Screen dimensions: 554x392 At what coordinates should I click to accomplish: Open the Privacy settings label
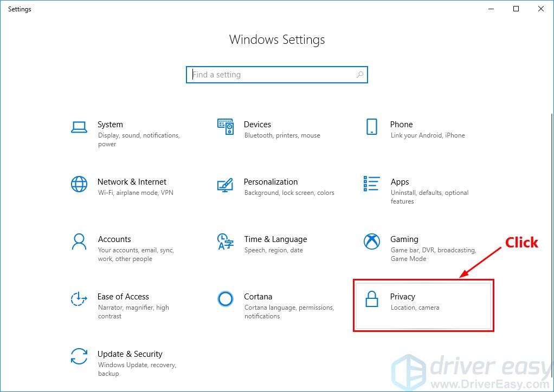click(403, 297)
